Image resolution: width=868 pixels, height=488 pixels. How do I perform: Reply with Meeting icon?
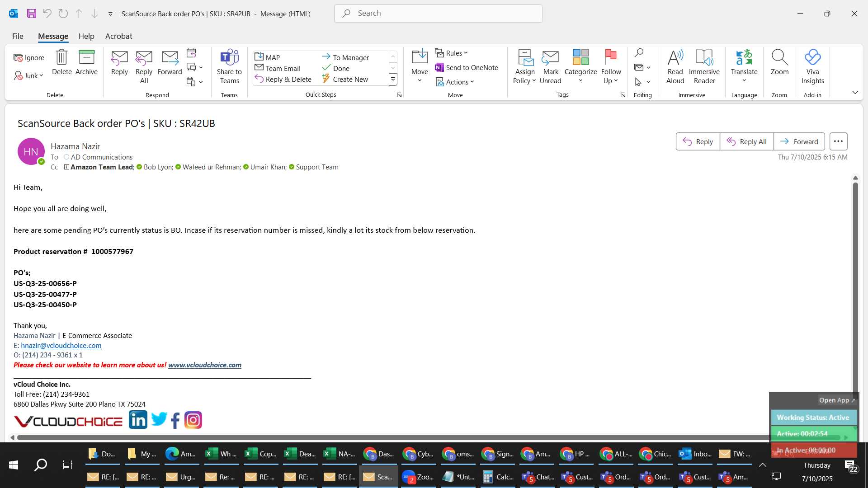pos(191,53)
